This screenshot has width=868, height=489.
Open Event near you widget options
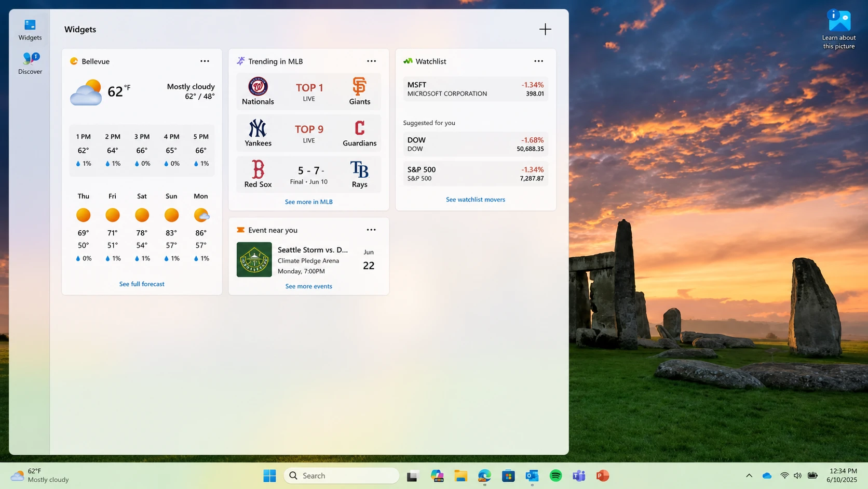point(371,230)
